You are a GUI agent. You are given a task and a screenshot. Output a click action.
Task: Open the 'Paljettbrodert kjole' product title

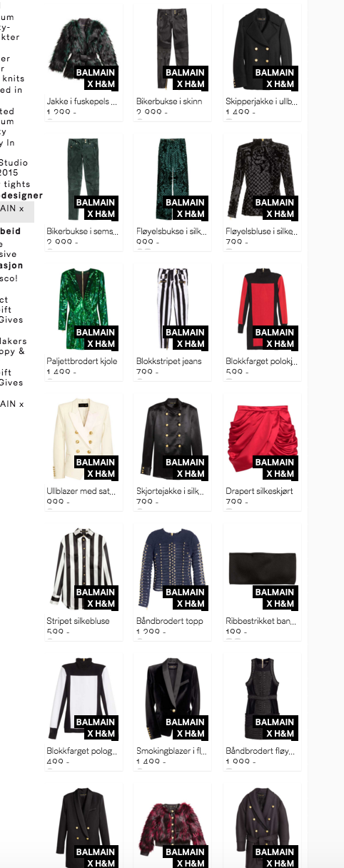[x=82, y=361]
